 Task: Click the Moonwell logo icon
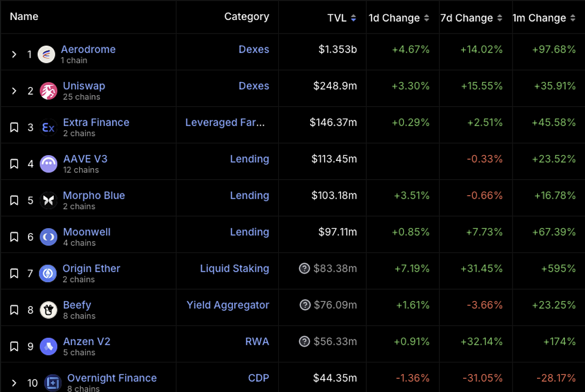point(49,237)
